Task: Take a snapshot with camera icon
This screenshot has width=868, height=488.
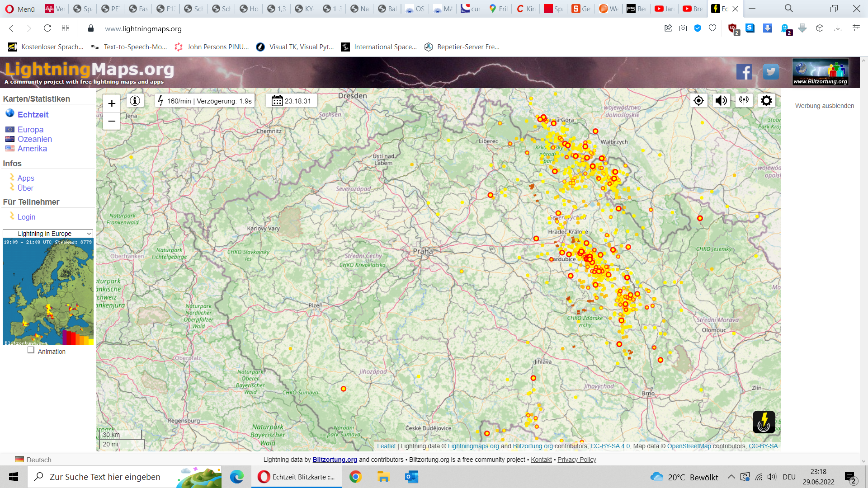Action: click(683, 28)
